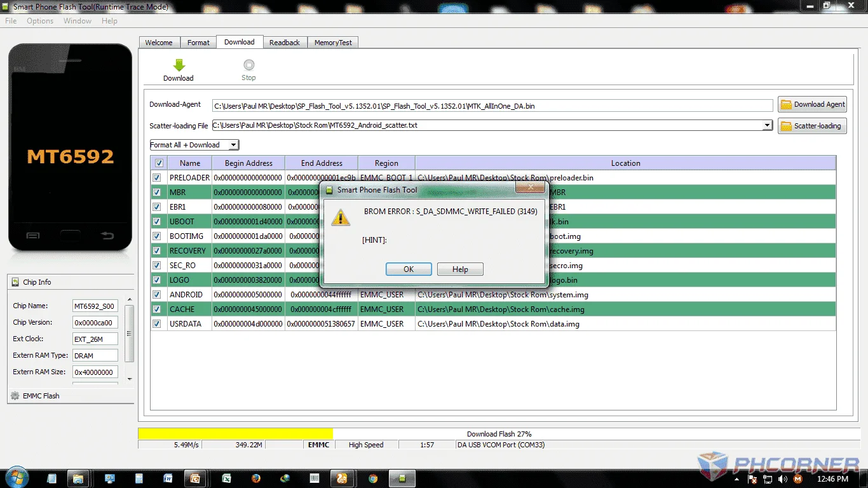Viewport: 868px width, 488px height.
Task: Click Help in the BROM error dialog
Action: click(460, 269)
